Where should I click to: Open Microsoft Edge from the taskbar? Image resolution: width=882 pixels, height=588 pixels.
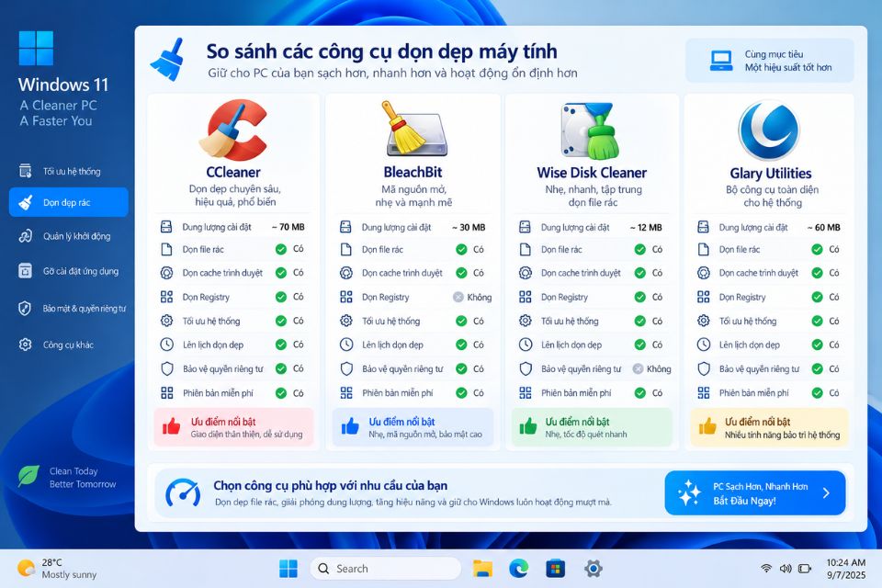click(x=518, y=569)
